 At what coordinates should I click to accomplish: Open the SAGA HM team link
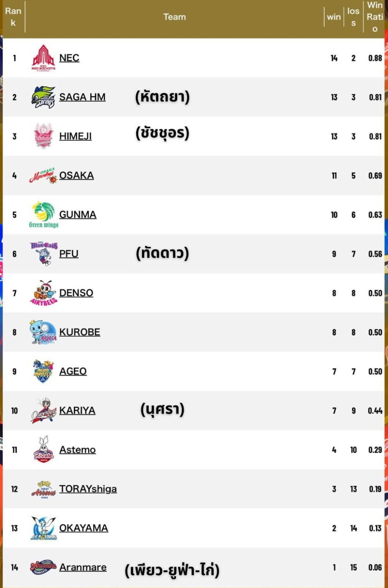[x=82, y=97]
